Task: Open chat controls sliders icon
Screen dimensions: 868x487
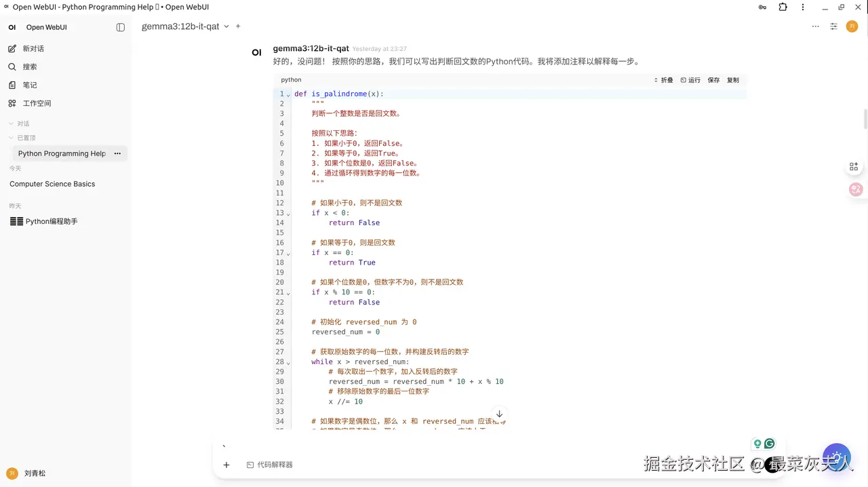Action: [834, 26]
